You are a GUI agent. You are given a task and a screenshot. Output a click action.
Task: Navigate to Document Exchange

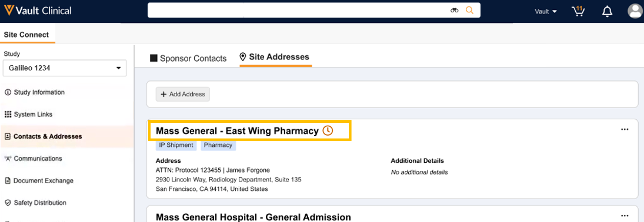coord(43,181)
